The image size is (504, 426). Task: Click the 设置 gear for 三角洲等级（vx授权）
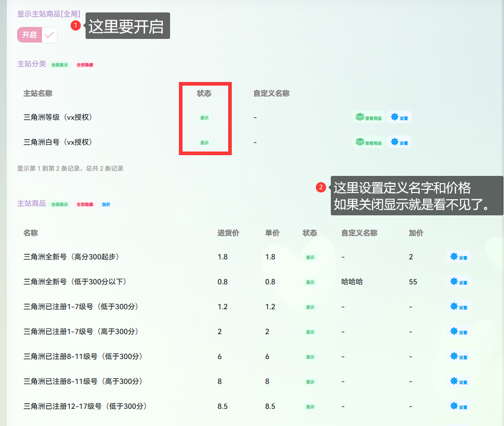399,117
